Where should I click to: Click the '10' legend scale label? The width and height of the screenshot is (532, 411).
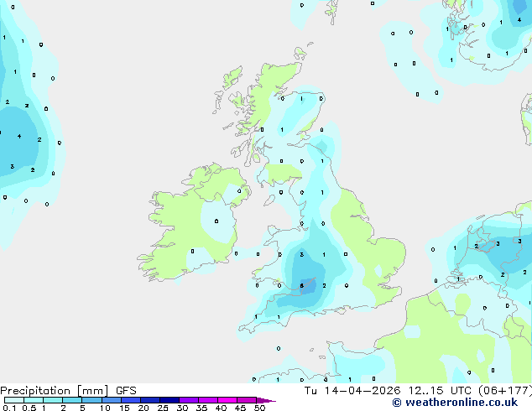(x=105, y=408)
